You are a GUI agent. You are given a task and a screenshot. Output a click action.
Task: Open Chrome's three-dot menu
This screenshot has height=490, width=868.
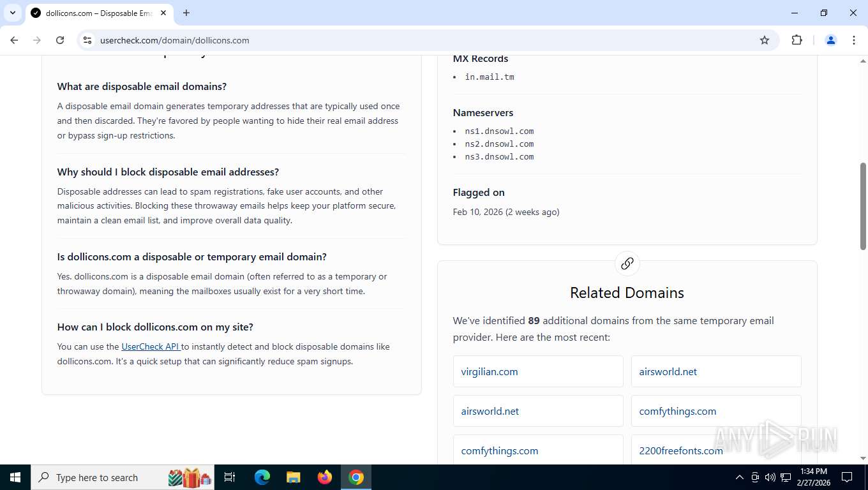point(854,40)
